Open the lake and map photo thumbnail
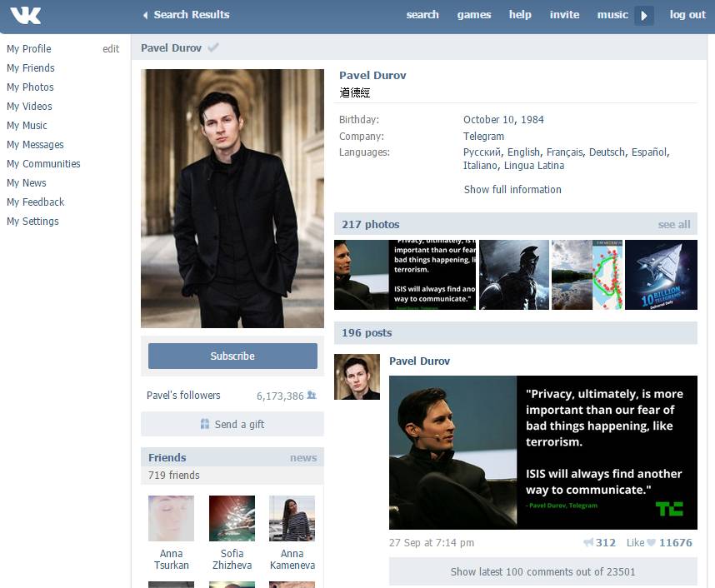The width and height of the screenshot is (715, 588). coord(587,275)
